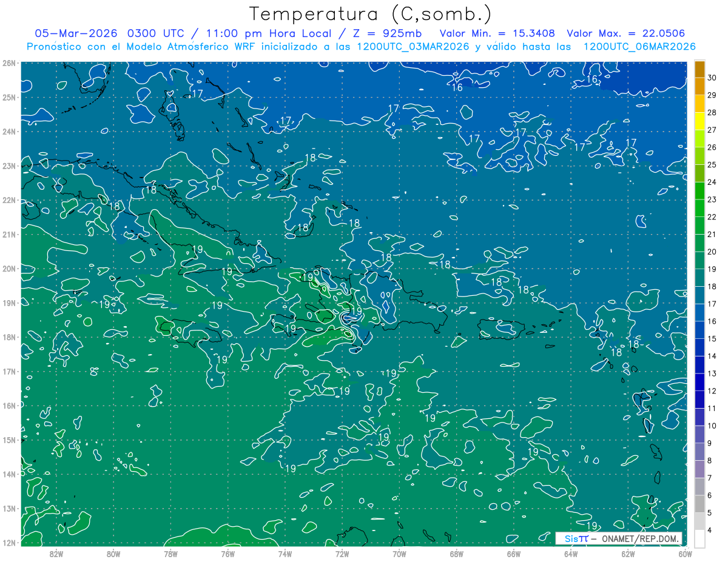
Task: Click the "17N" latitude axis label
Action: 9,371
